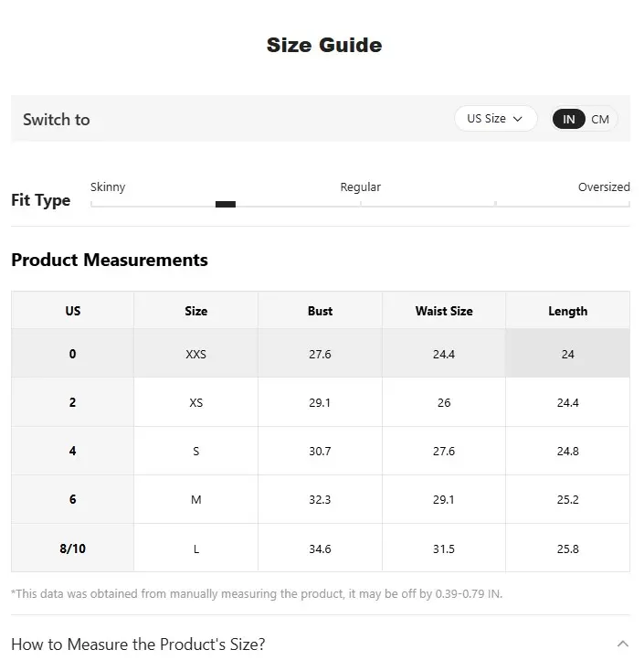644x671 pixels.
Task: Click the Oversized fit label
Action: click(x=604, y=186)
